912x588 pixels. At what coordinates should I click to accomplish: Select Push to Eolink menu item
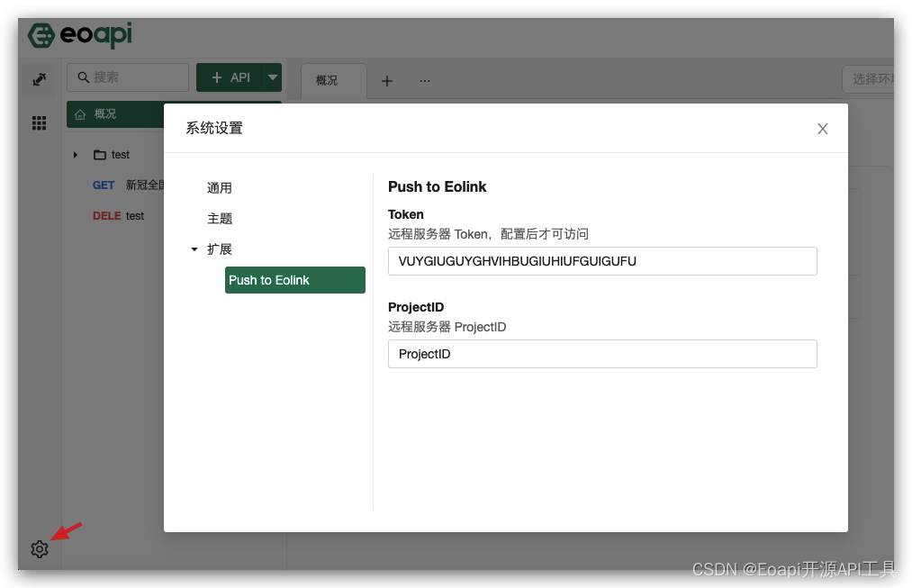295,280
